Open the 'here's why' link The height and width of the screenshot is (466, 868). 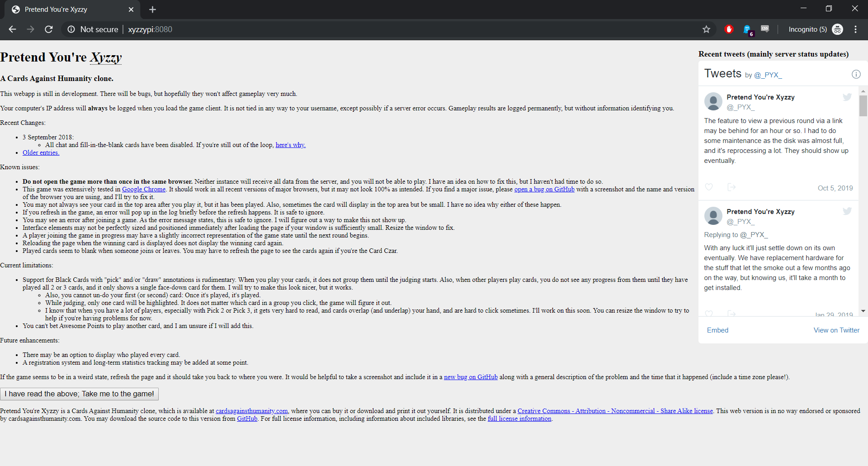point(291,145)
